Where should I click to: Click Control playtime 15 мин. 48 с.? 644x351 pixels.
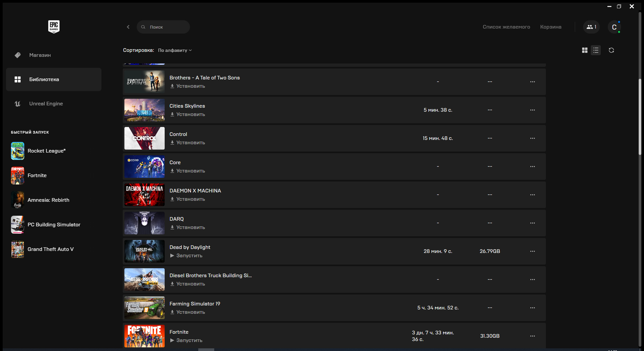point(438,138)
